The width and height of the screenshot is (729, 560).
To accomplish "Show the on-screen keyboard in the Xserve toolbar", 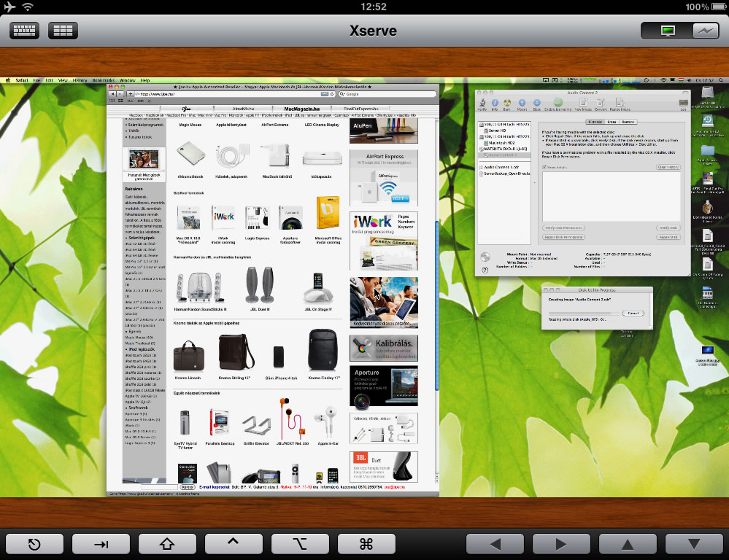I will pos(24,31).
